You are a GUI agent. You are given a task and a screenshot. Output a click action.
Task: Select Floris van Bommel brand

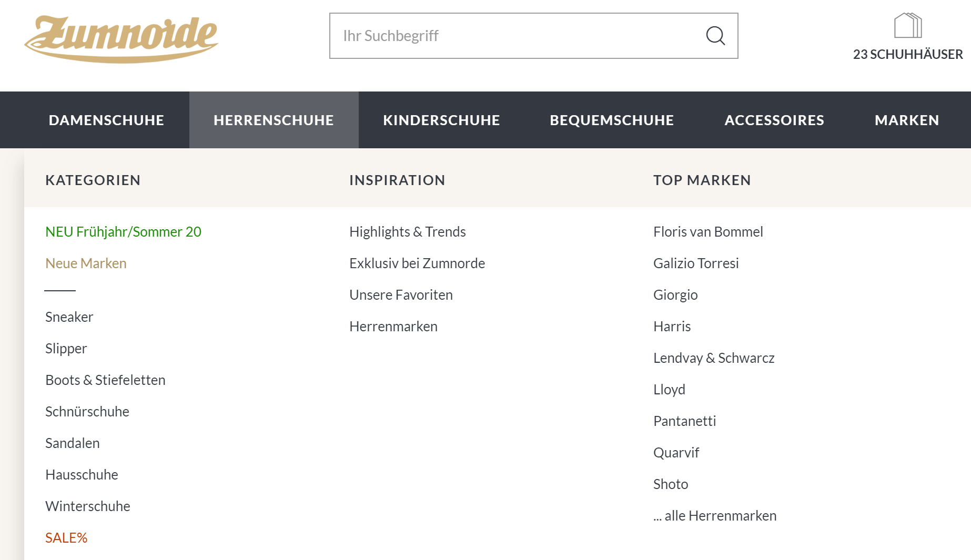coord(708,232)
